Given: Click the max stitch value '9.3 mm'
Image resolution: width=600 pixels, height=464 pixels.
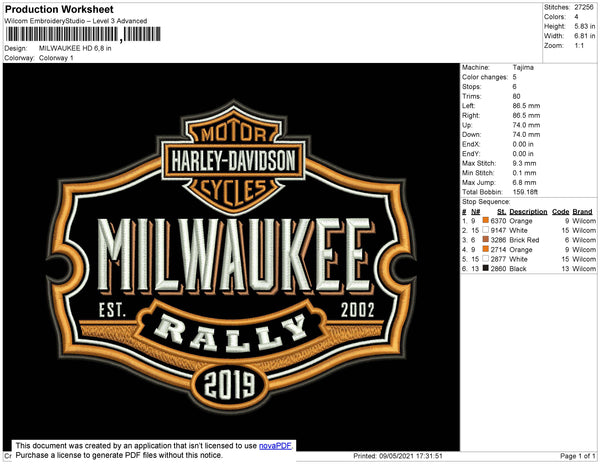Looking at the screenshot, I should [x=525, y=163].
